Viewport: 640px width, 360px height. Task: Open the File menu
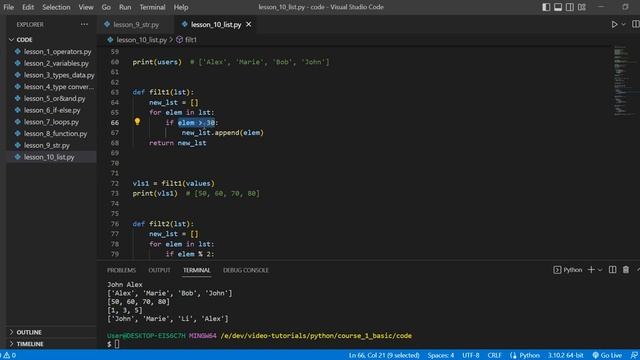pyautogui.click(x=9, y=7)
